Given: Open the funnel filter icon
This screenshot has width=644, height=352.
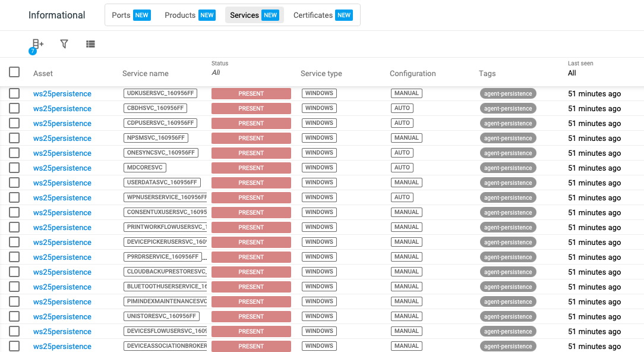Looking at the screenshot, I should [x=64, y=44].
